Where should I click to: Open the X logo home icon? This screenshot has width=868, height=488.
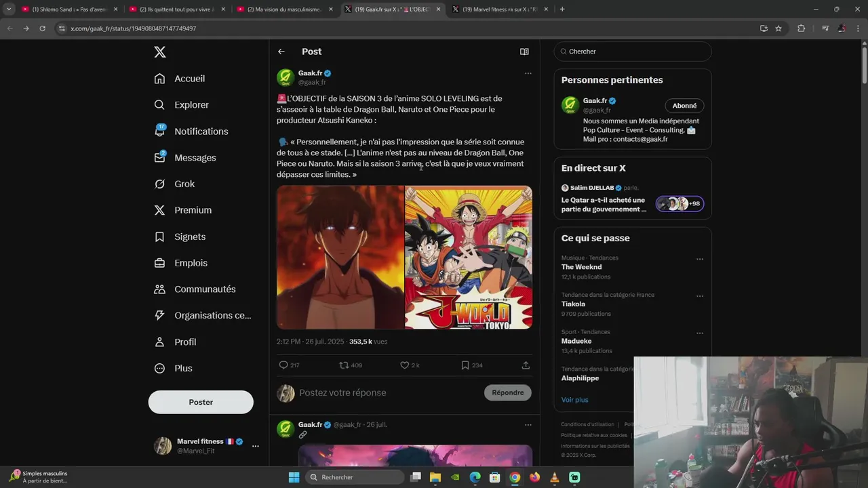(159, 52)
